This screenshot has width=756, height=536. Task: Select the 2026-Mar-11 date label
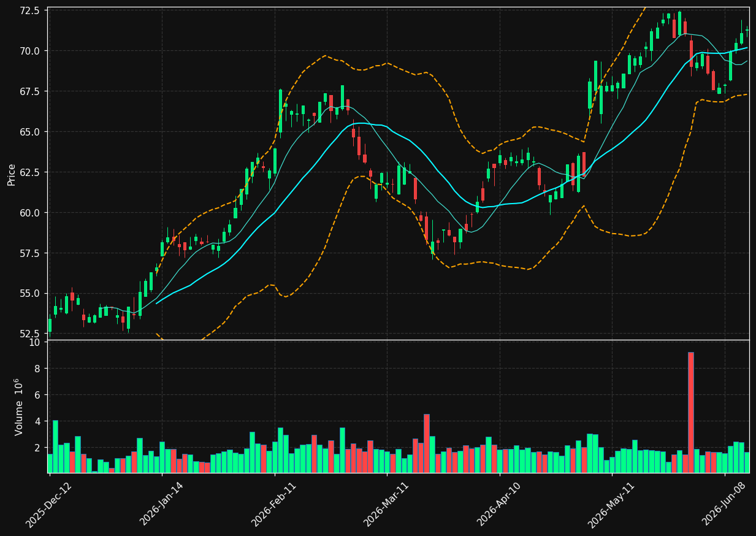(x=388, y=503)
